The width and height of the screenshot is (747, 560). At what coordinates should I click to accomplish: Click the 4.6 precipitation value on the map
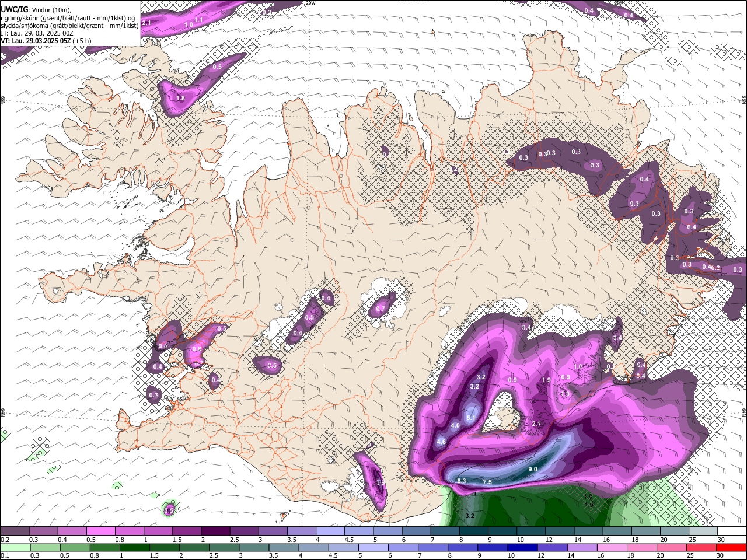point(441,442)
